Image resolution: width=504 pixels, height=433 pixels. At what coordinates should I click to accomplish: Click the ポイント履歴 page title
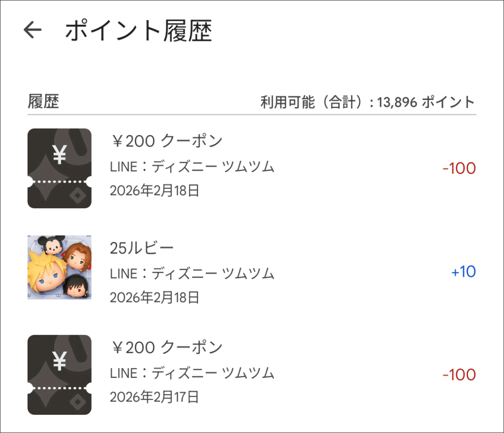[x=138, y=31]
